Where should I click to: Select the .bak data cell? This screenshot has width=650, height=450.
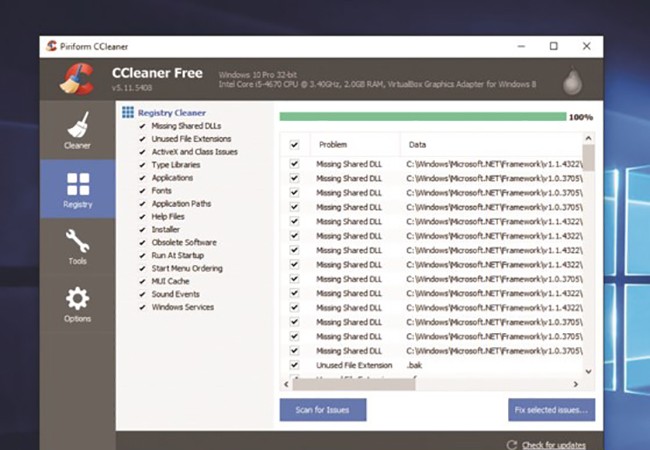[415, 365]
